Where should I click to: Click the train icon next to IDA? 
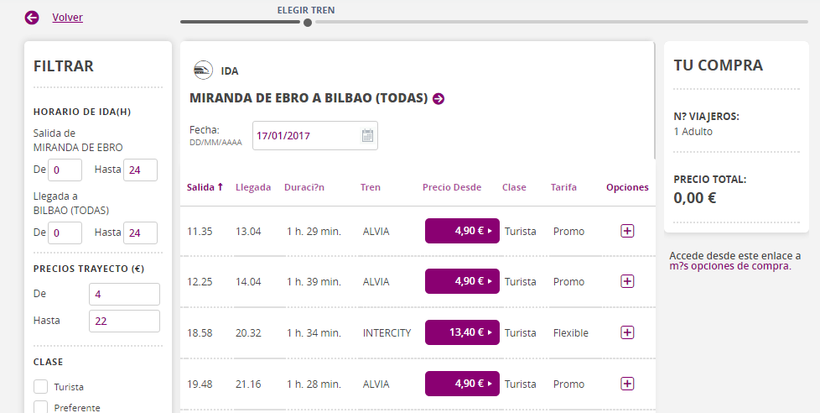pyautogui.click(x=203, y=70)
